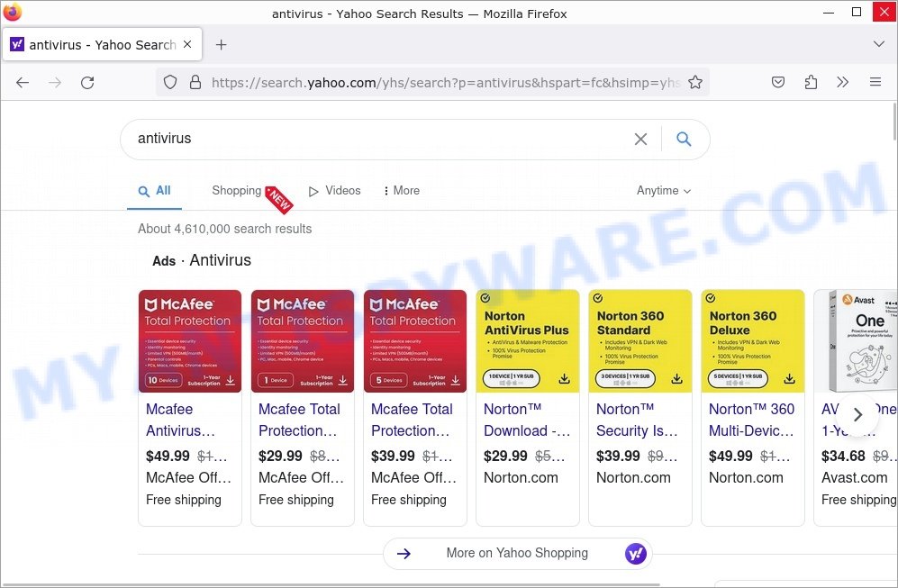Open Norton 360 Multi-Device link
The height and width of the screenshot is (588, 898).
pos(751,420)
